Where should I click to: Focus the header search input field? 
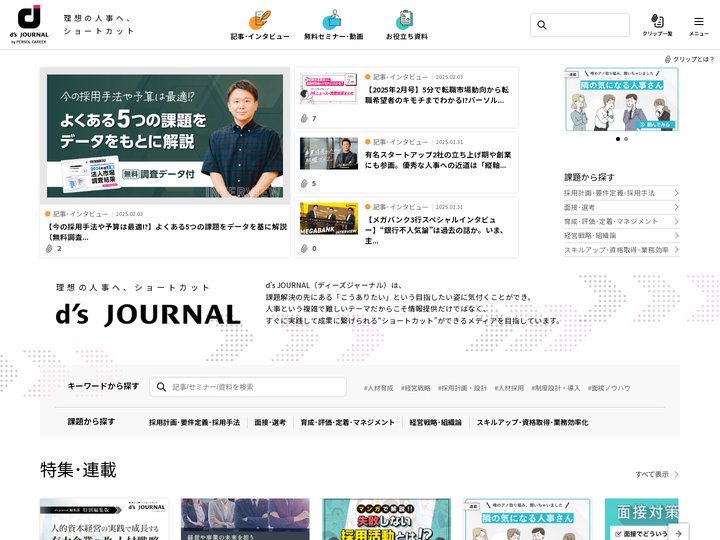pos(579,25)
